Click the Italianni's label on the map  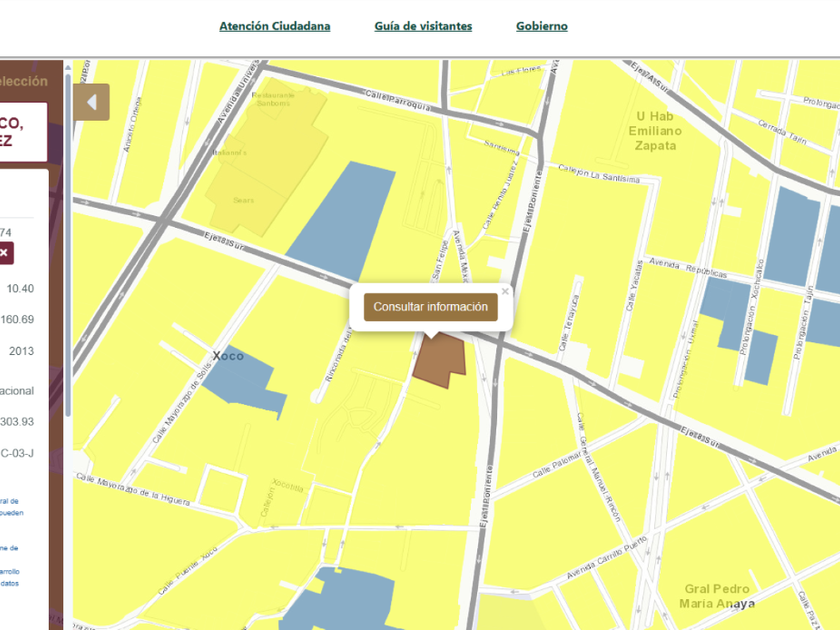(229, 153)
